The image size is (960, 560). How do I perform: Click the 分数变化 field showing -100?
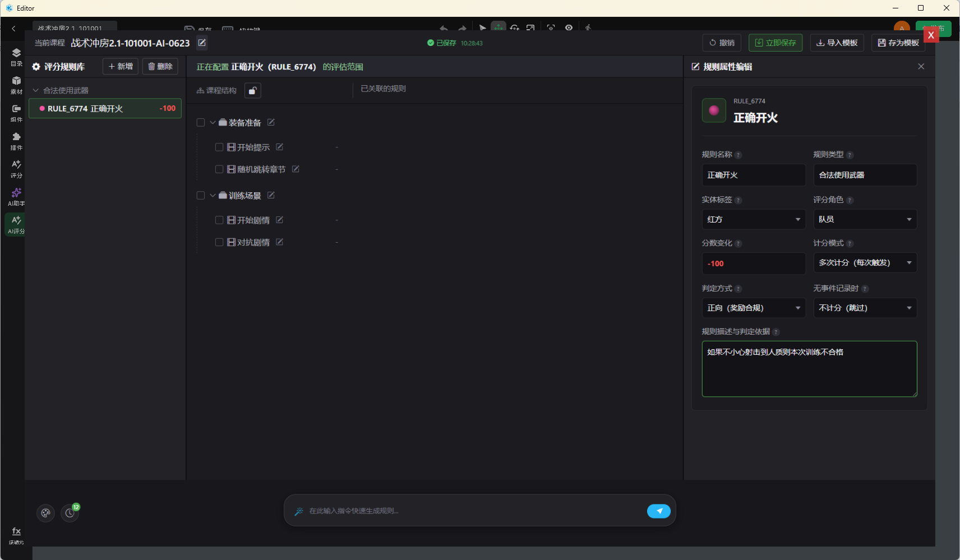[754, 263]
